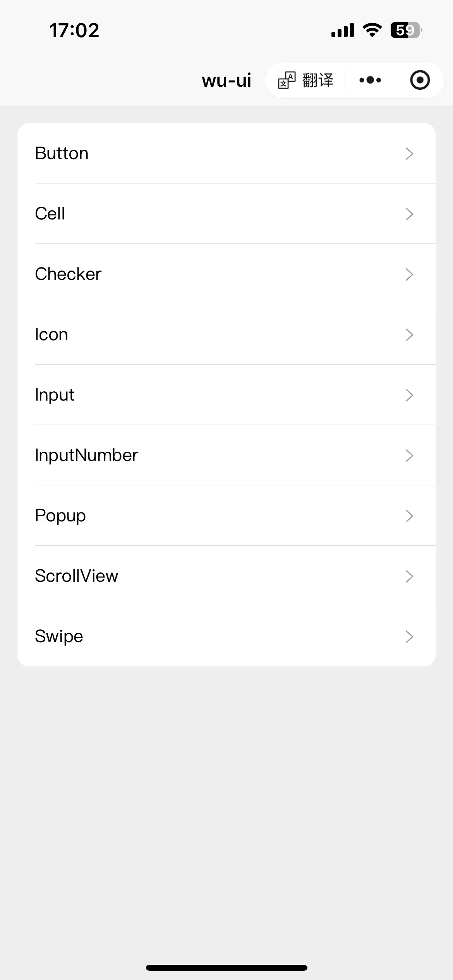Close mini program via circle target icon

click(x=420, y=80)
